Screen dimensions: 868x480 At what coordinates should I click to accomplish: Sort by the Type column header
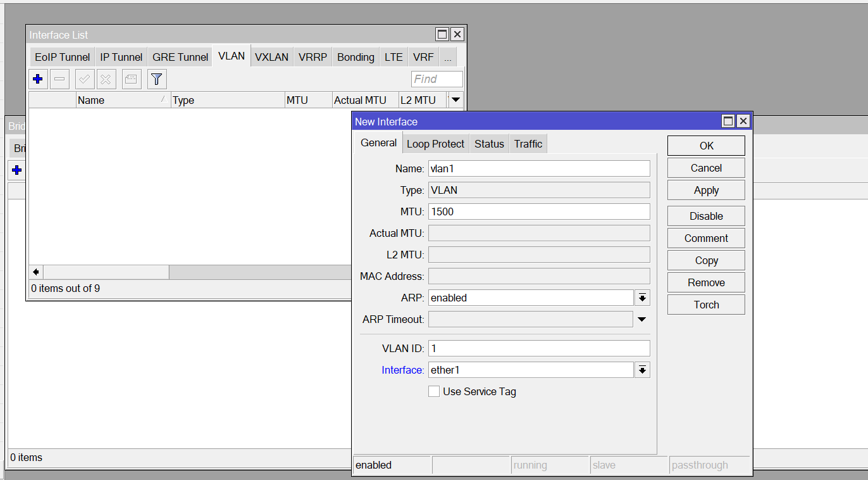[228, 100]
